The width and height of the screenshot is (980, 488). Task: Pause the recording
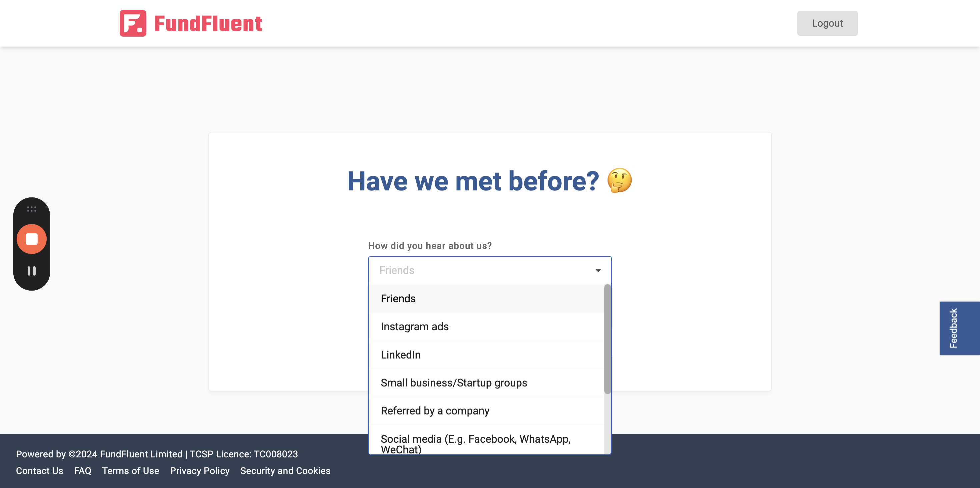[x=32, y=271]
